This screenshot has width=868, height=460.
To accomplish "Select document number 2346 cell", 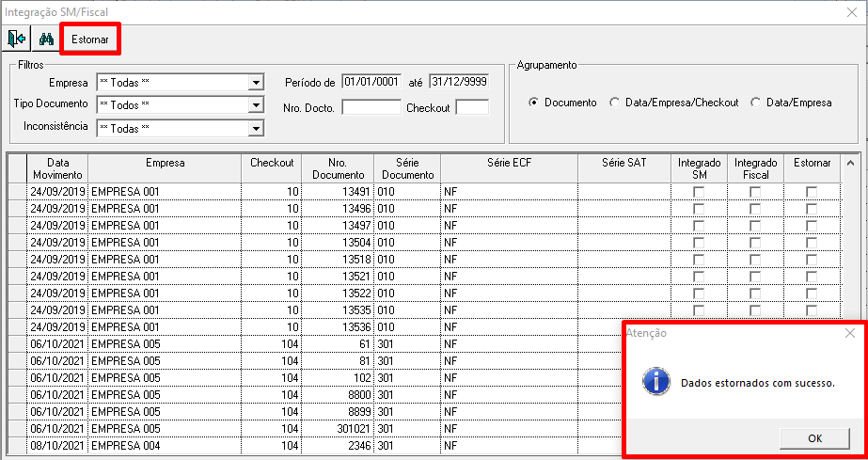I will (338, 446).
